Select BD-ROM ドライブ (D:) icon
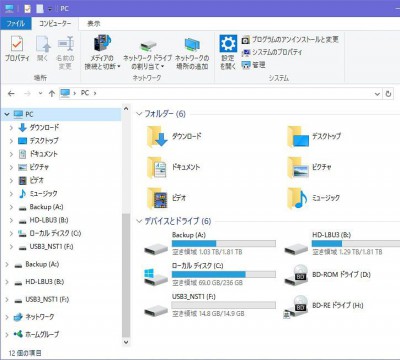The height and width of the screenshot is (360, 400). coord(296,275)
